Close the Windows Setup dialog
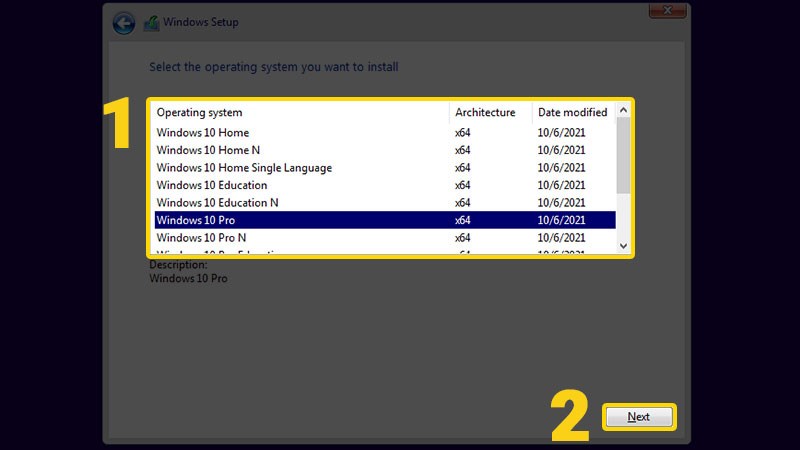The image size is (800, 450). (x=667, y=10)
